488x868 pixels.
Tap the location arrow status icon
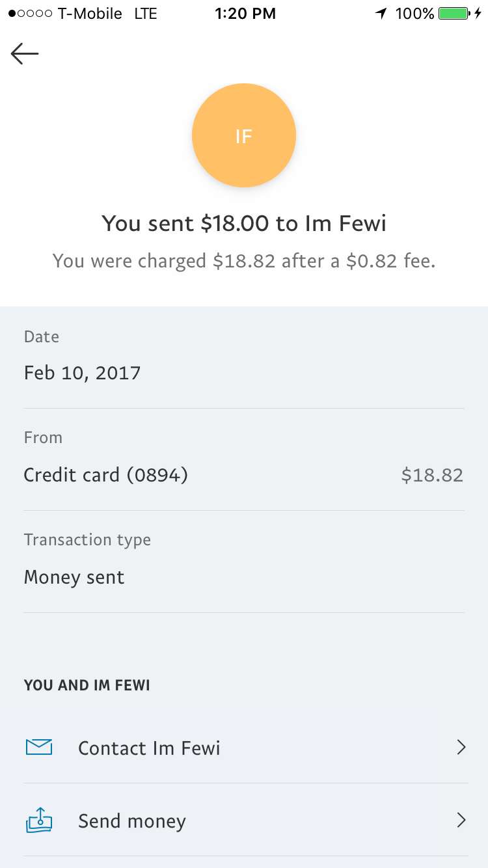pos(381,13)
